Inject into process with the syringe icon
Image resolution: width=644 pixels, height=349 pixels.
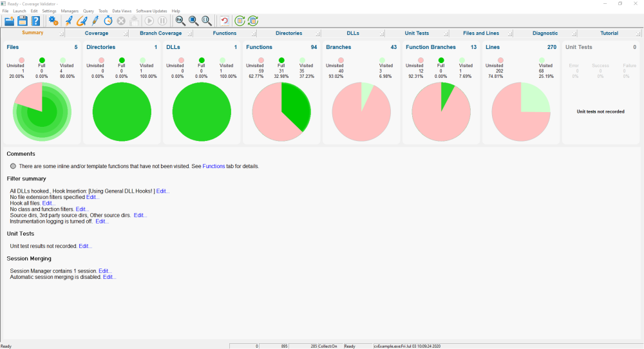coord(95,21)
